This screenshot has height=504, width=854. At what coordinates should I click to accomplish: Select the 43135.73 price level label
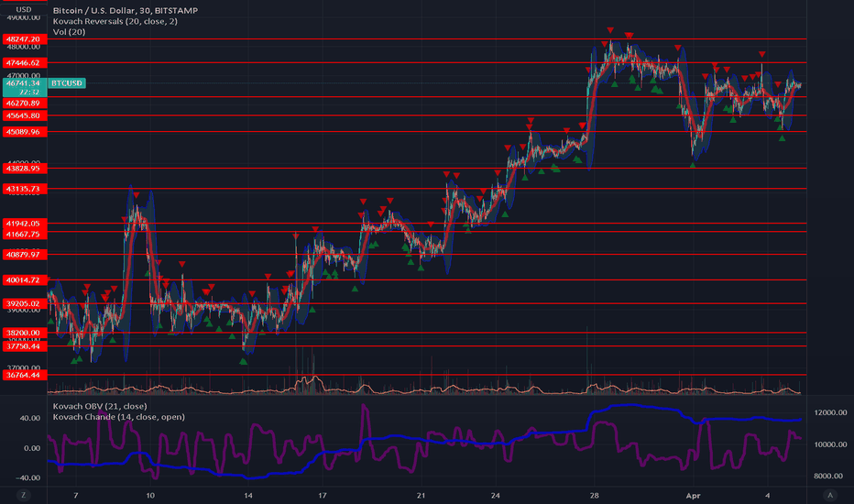coord(23,189)
